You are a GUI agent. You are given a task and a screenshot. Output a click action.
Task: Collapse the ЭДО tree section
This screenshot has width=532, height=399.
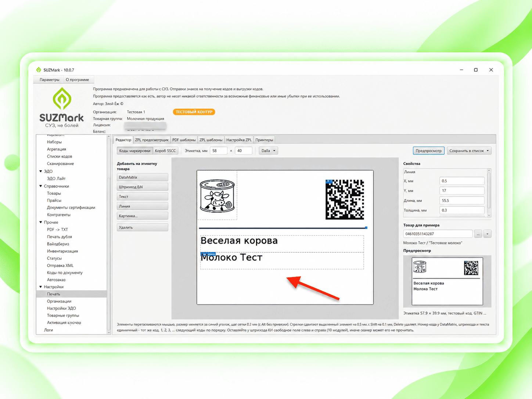tap(41, 171)
